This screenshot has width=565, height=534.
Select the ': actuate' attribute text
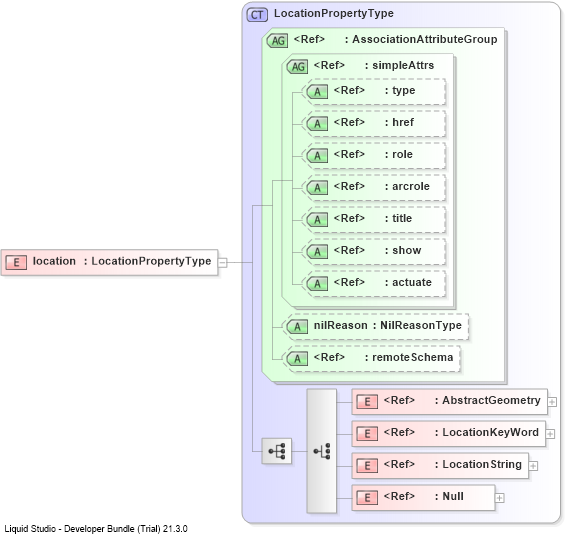pyautogui.click(x=408, y=282)
